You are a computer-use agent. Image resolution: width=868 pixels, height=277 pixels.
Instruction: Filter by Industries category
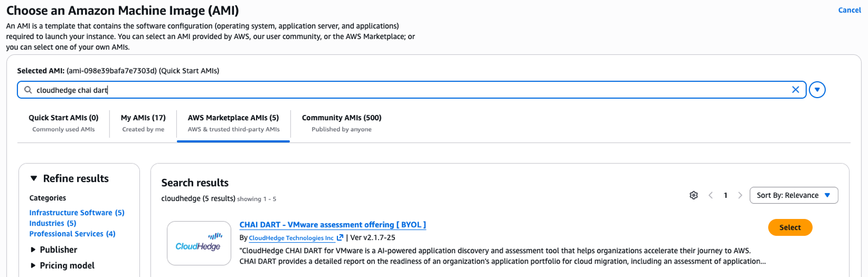(53, 223)
